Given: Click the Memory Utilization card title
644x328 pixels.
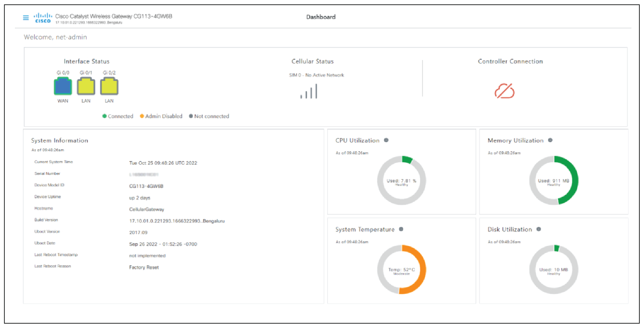Looking at the screenshot, I should [x=515, y=140].
